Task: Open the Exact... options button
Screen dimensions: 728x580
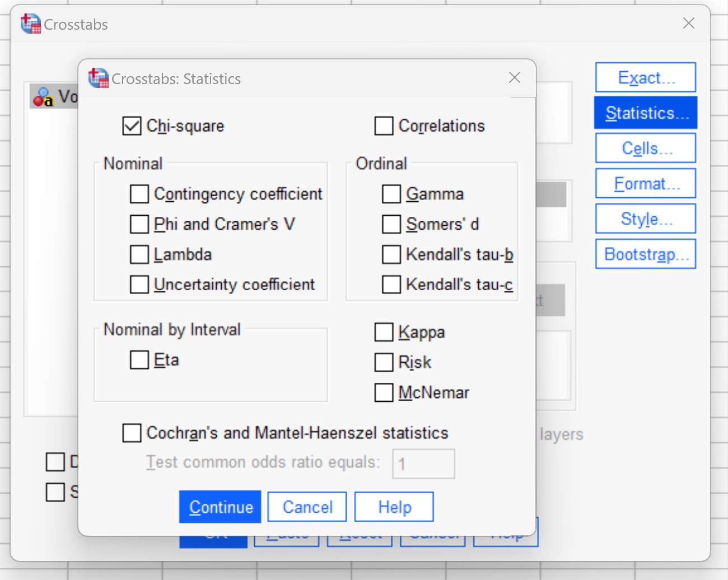Action: (x=646, y=77)
